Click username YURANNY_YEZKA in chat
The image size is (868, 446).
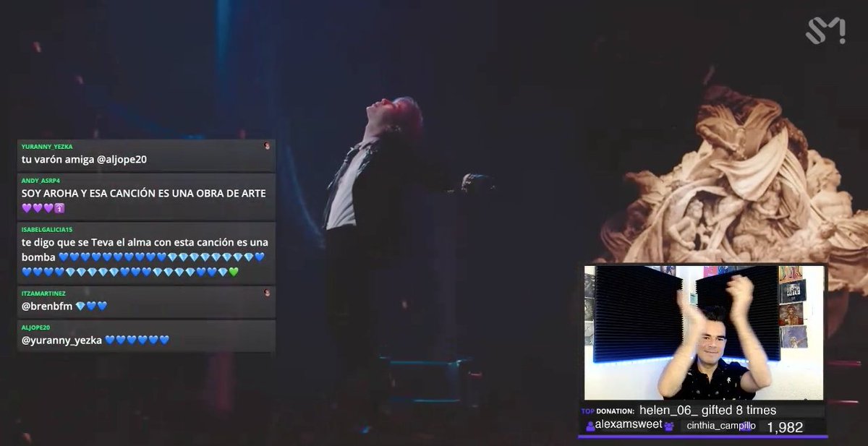(x=47, y=146)
